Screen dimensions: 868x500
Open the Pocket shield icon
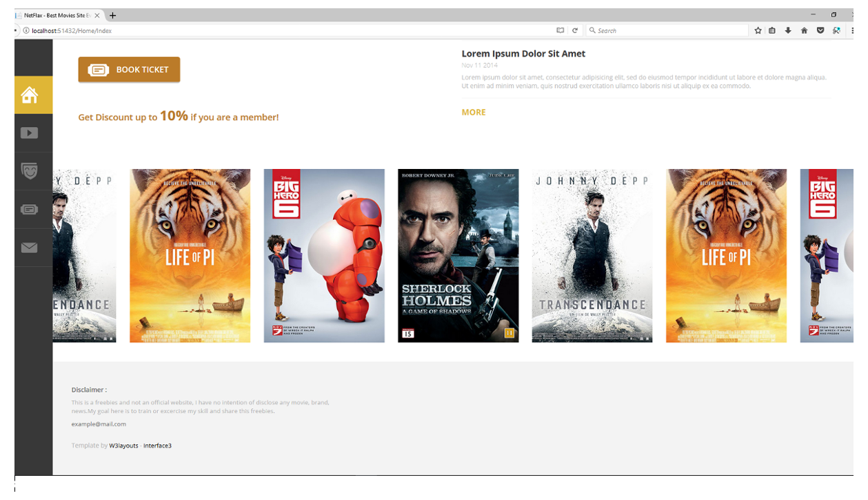tap(820, 30)
